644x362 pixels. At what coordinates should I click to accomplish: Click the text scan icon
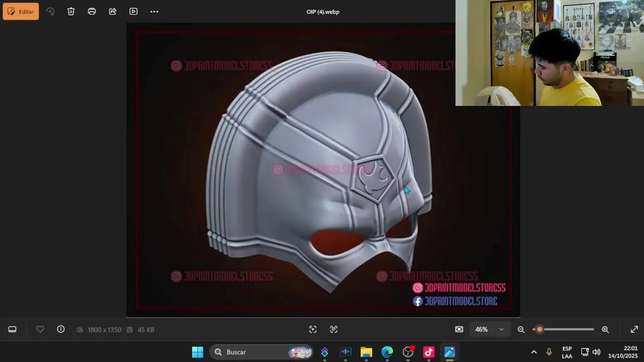[334, 329]
